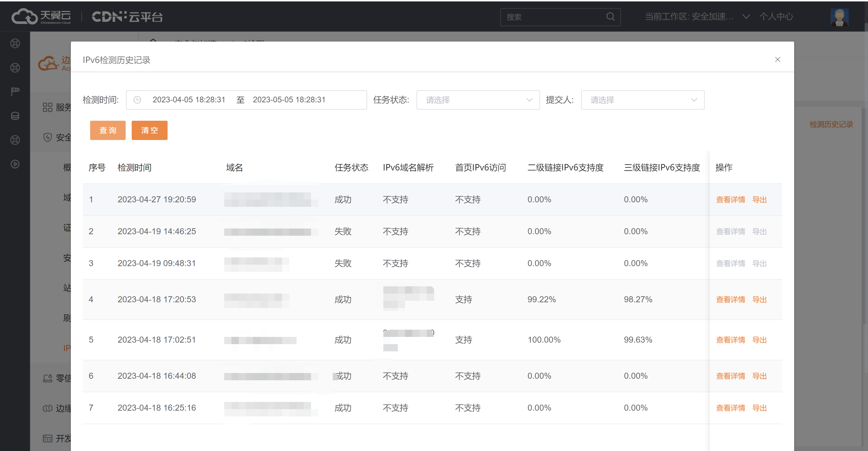Click the CDN云平台 title logo
The height and width of the screenshot is (451, 868).
point(127,17)
